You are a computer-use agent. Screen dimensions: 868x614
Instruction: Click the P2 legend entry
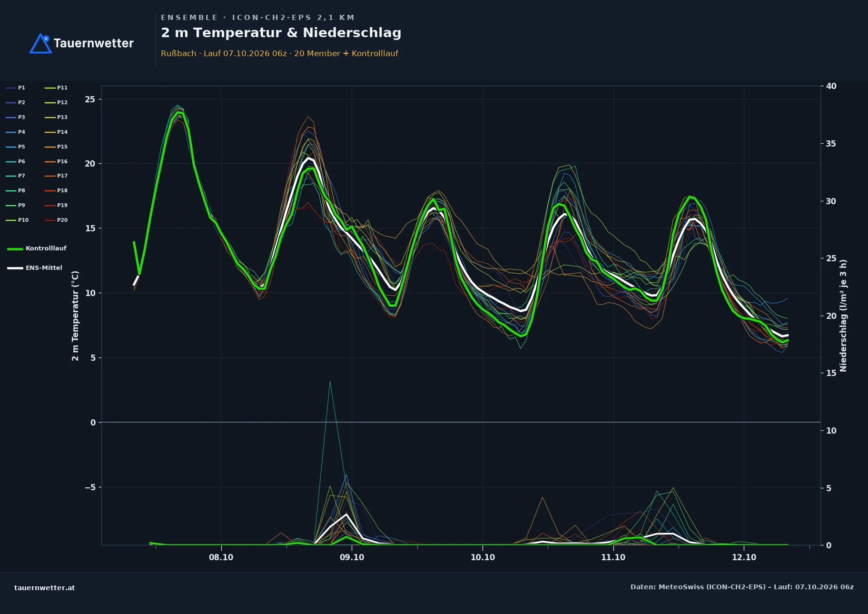(16, 102)
